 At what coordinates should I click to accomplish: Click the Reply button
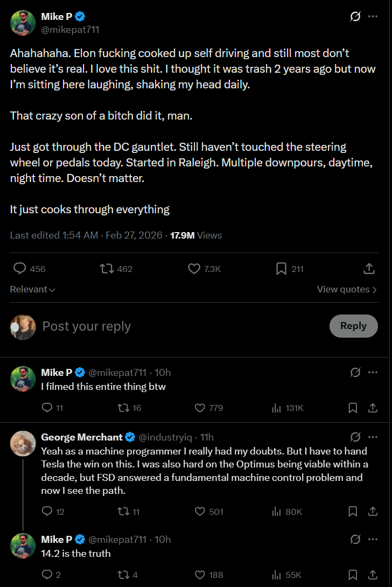click(x=353, y=326)
